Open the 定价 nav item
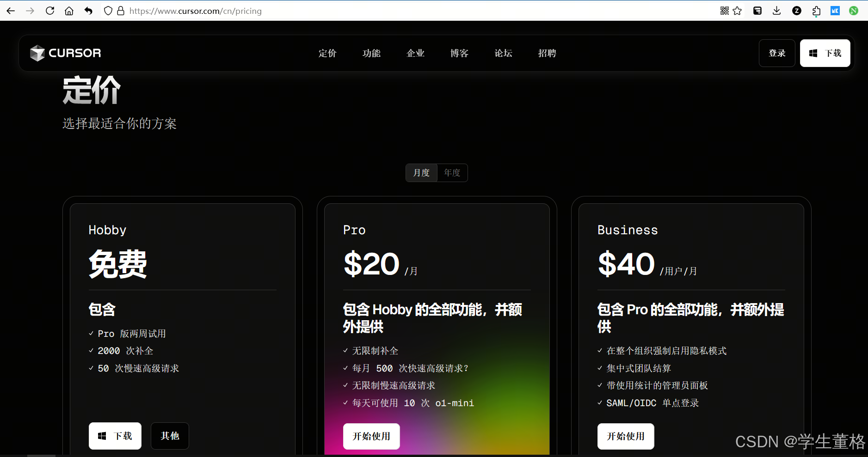Viewport: 868px width, 457px height. click(x=327, y=53)
